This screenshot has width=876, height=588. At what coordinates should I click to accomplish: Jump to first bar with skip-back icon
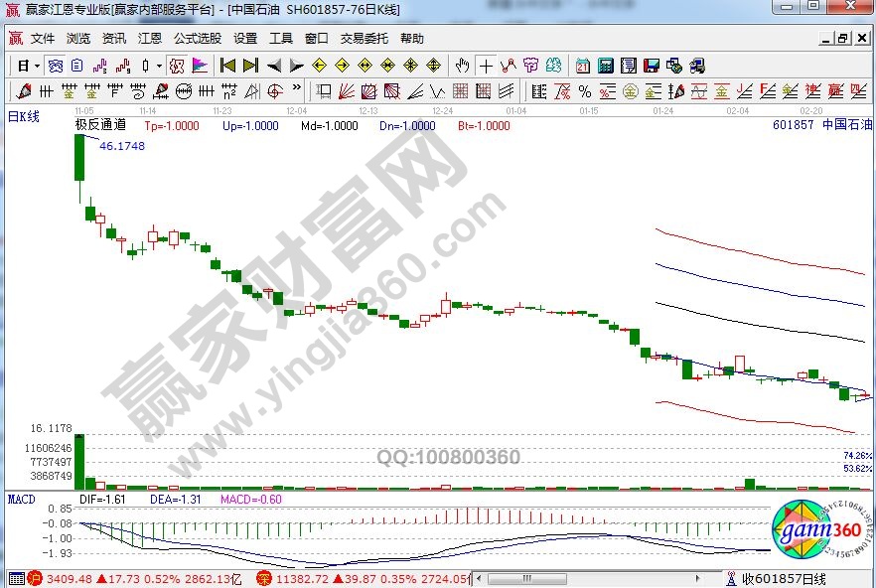pos(227,67)
